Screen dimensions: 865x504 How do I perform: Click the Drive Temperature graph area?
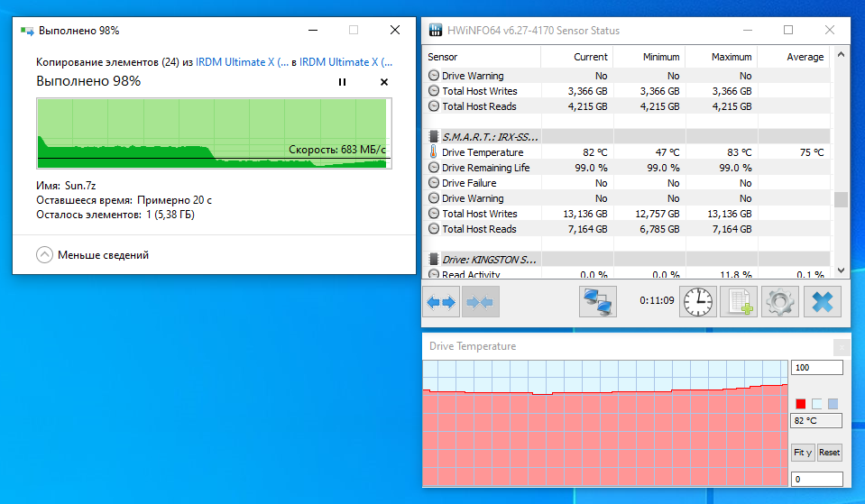[x=605, y=424]
